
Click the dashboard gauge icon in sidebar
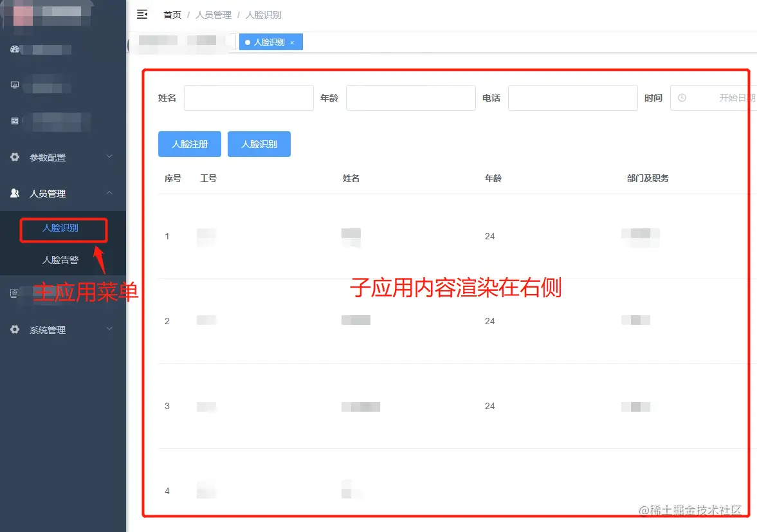click(15, 50)
